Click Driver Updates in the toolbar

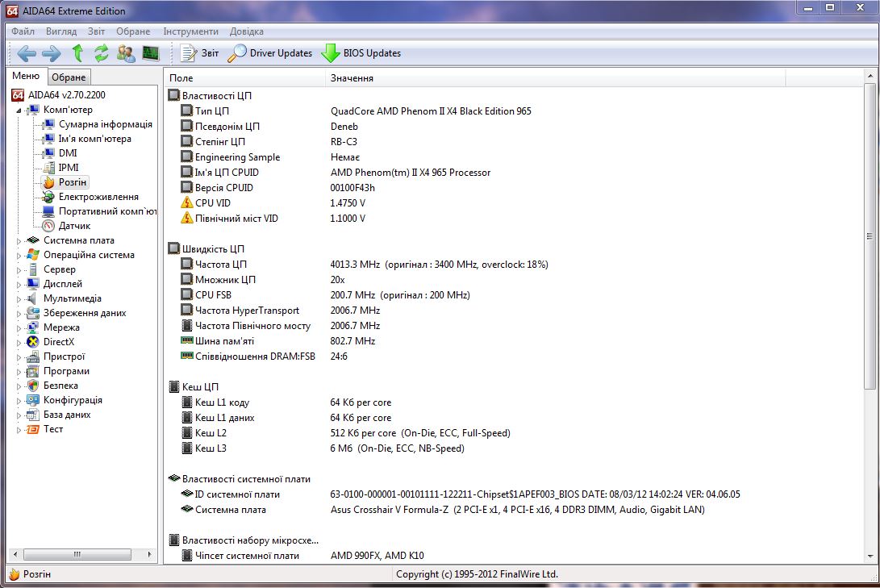(x=270, y=53)
